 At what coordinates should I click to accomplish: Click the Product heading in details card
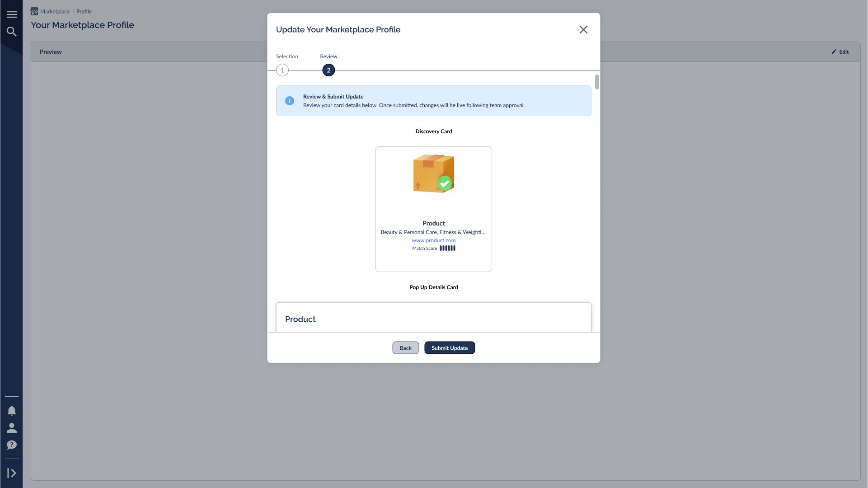coord(300,319)
